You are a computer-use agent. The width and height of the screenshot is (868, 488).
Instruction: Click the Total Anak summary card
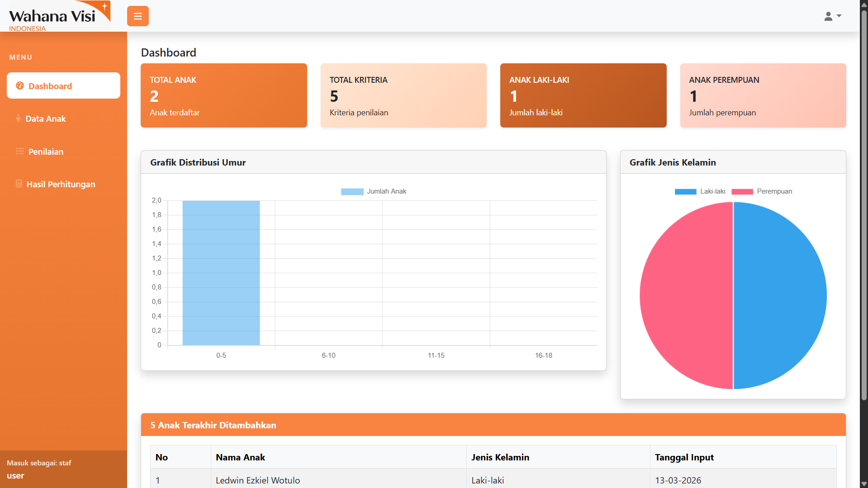click(x=223, y=95)
